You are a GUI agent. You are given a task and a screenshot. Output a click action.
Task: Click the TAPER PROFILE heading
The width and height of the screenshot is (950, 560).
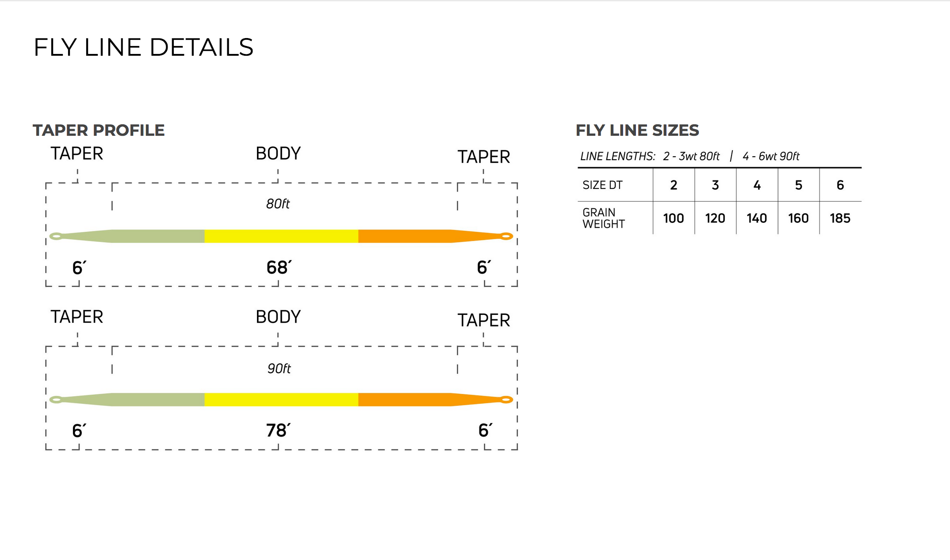click(99, 130)
